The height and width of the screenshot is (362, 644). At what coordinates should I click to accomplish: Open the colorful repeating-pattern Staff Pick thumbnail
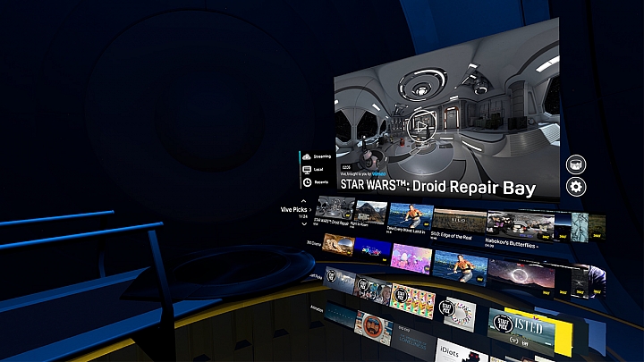tap(412, 301)
